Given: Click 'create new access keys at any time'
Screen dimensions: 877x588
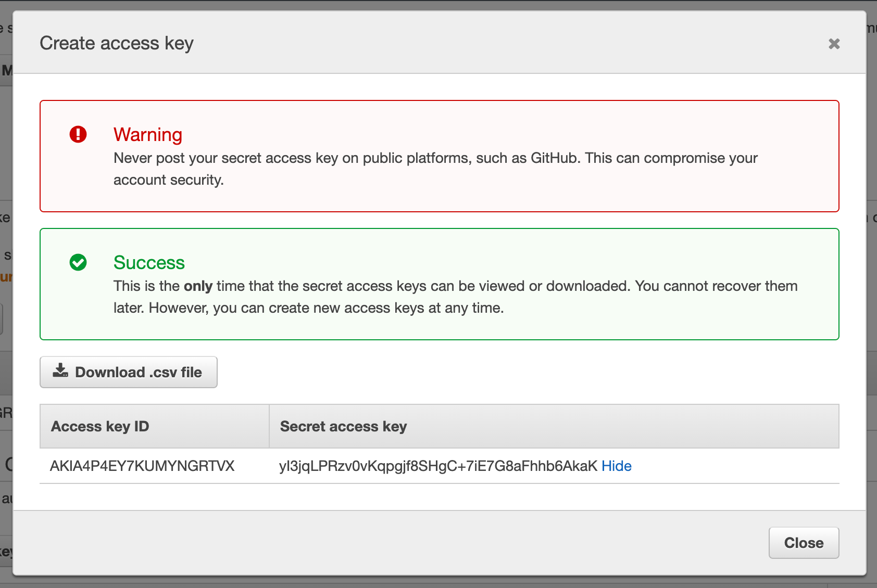Looking at the screenshot, I should coord(385,308).
